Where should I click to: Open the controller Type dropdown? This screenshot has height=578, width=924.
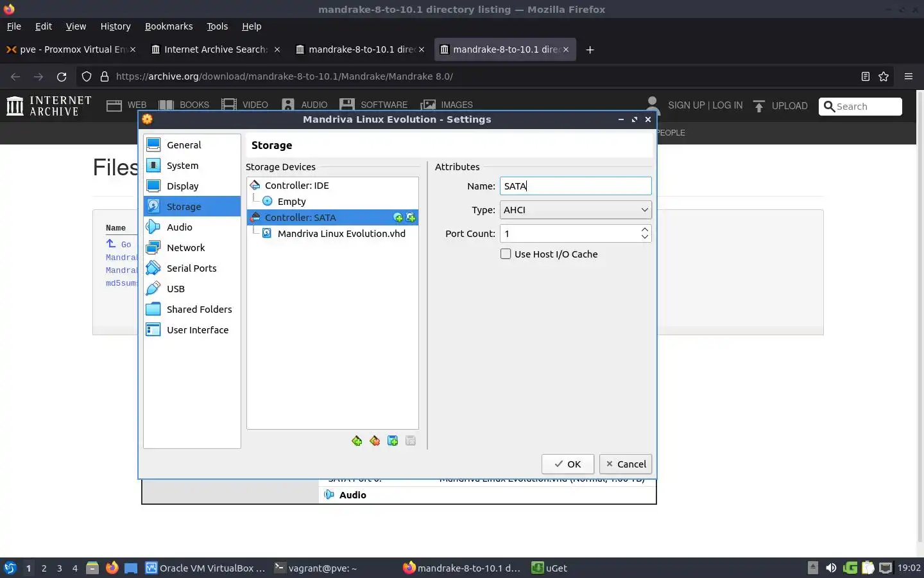point(576,210)
